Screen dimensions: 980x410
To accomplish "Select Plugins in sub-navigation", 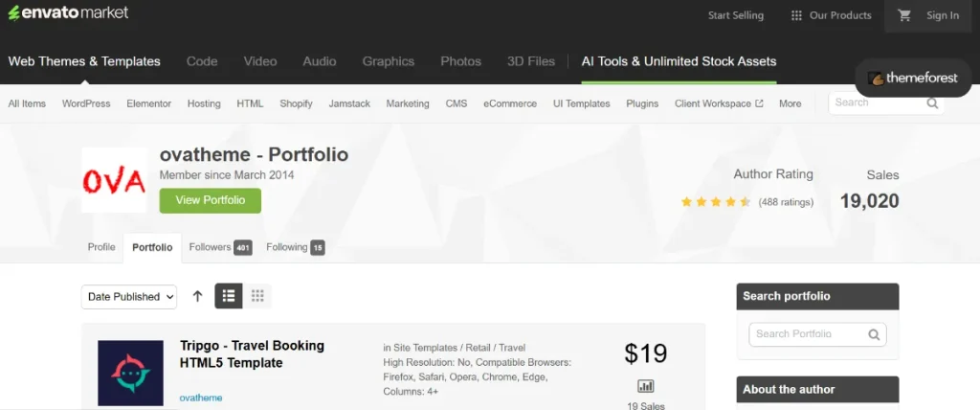I will pos(642,103).
